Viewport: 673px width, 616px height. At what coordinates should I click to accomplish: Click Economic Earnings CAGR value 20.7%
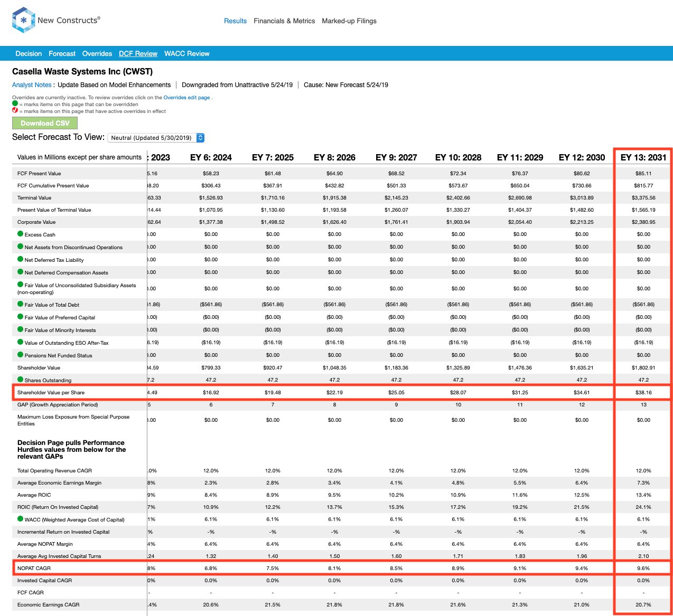point(643,605)
